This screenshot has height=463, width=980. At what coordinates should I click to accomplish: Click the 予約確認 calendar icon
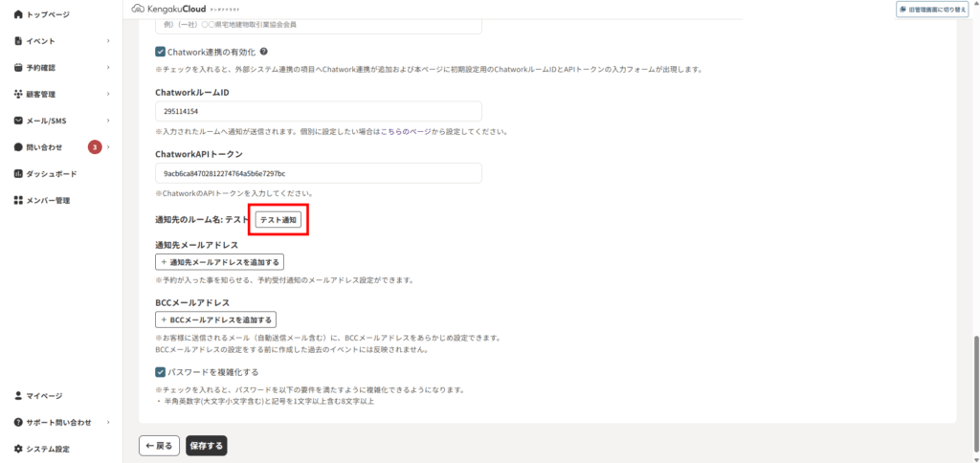click(18, 68)
